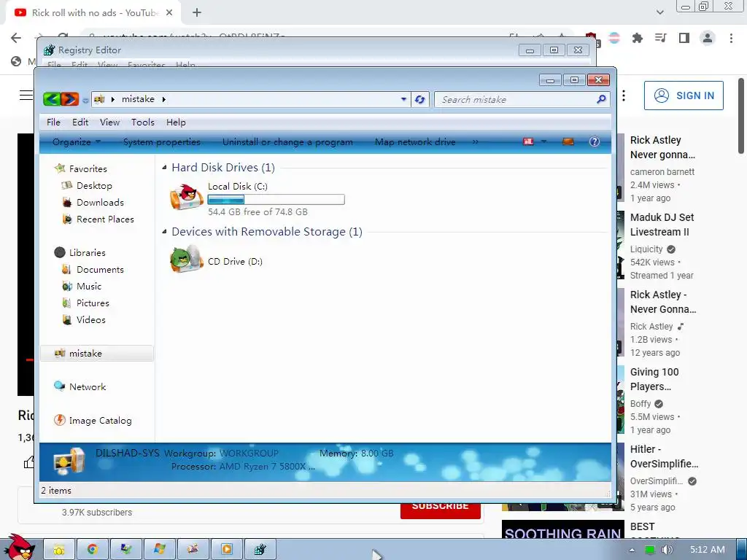Click the Windows flag taskbar icon
747x560 pixels.
click(159, 550)
